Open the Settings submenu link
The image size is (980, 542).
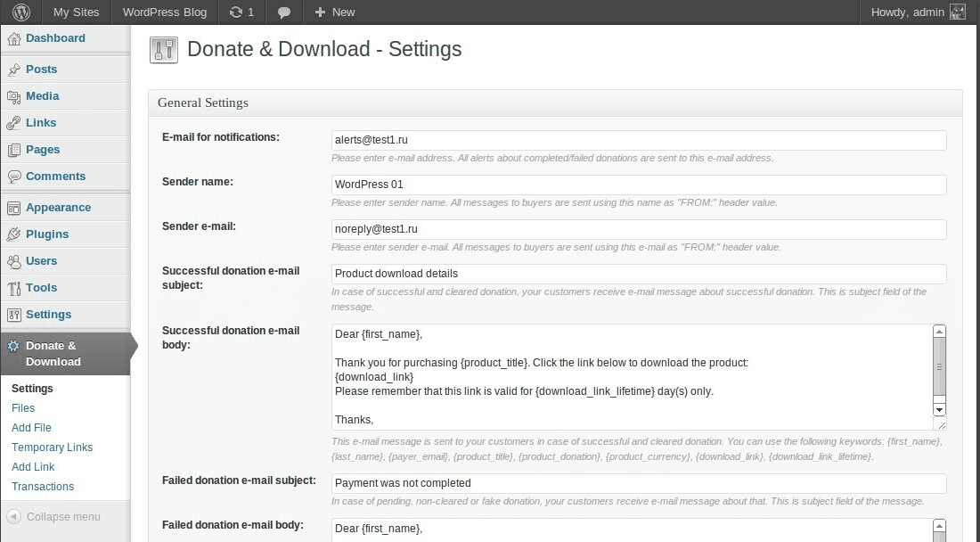[32, 388]
